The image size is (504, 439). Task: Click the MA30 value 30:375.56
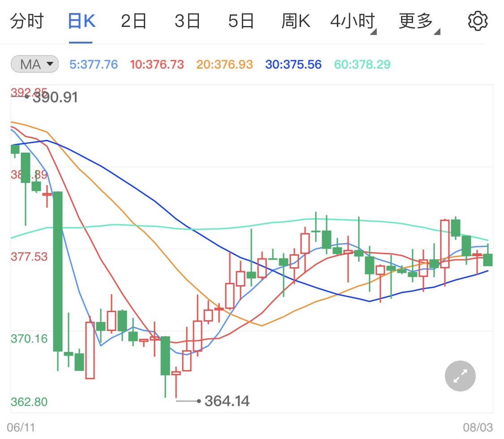293,64
